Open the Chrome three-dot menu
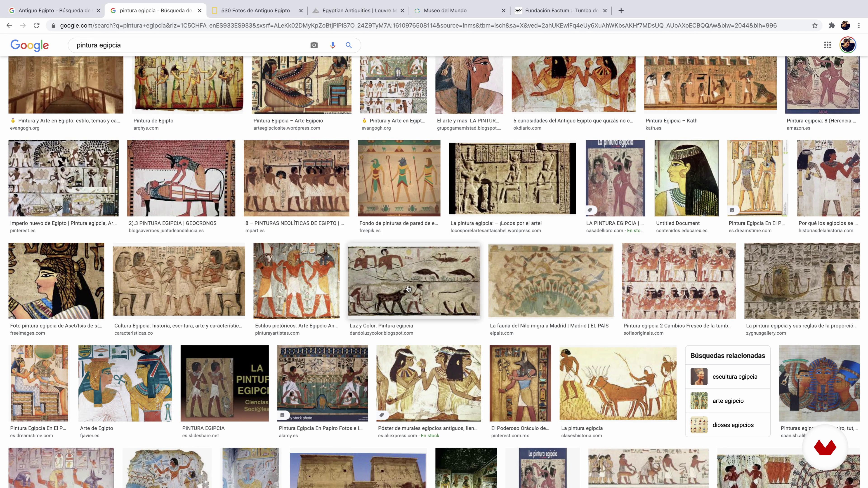Image resolution: width=868 pixels, height=488 pixels. [859, 26]
